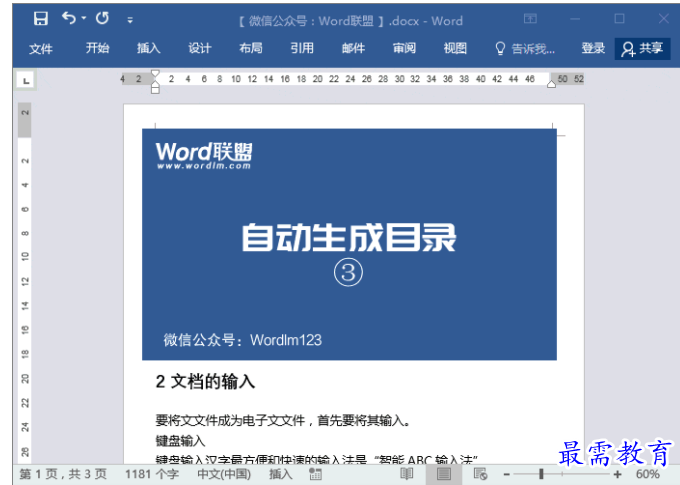Toggle 插入 overtype mode in status bar
The width and height of the screenshot is (680, 485).
[281, 474]
